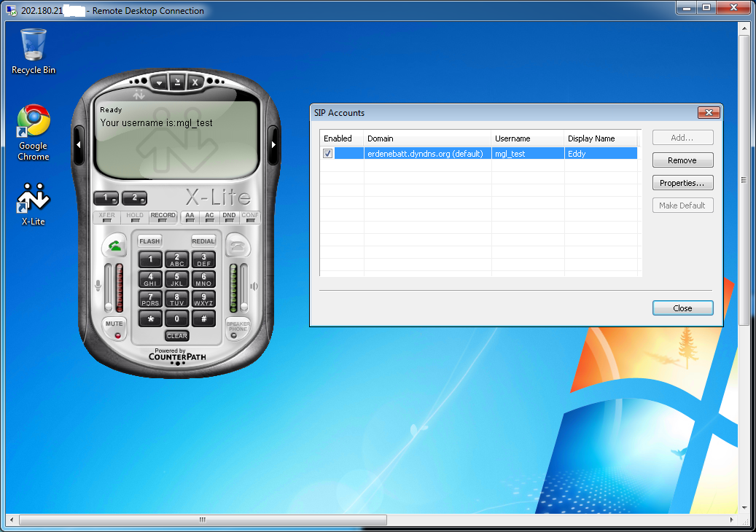Click Close in SIP Accounts dialog
756x532 pixels.
pos(682,308)
